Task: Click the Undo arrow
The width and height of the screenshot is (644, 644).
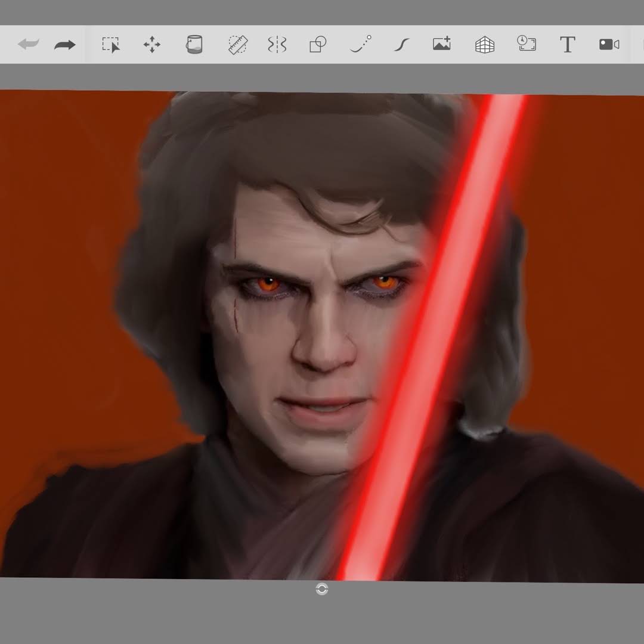Action: [29, 44]
